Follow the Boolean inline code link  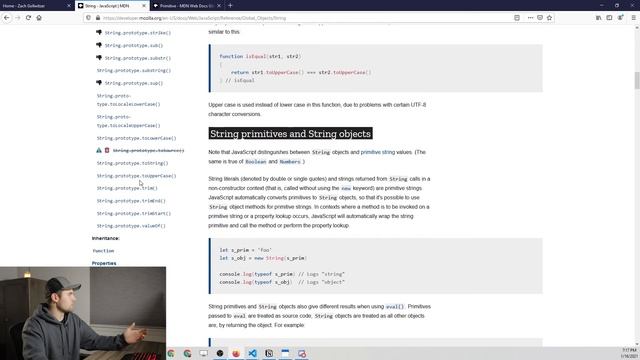coord(256,162)
